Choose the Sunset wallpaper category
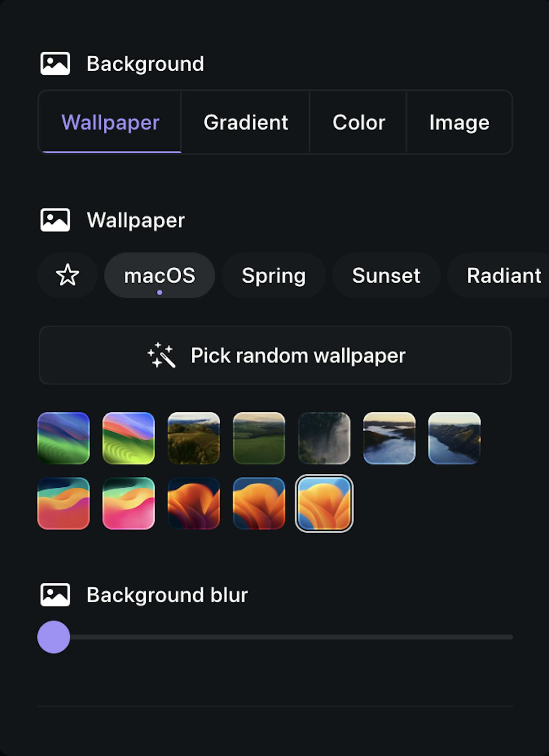This screenshot has height=756, width=549. [x=386, y=275]
